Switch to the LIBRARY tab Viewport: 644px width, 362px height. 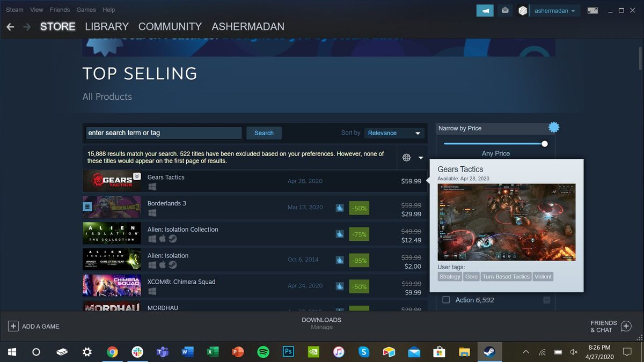coord(106,26)
